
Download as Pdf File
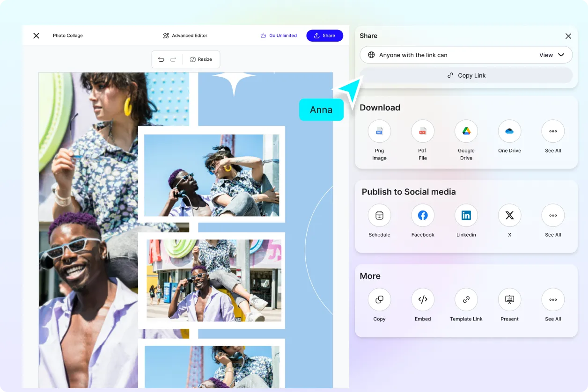[x=422, y=131]
